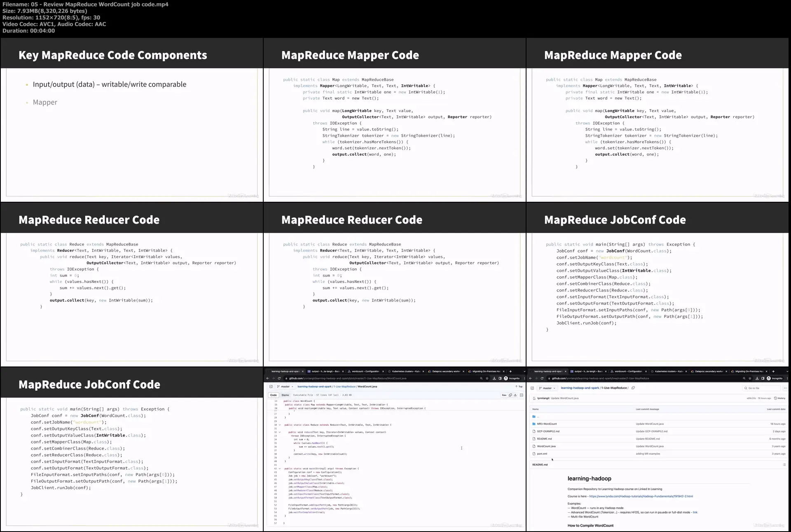The image size is (791, 532).
Task: Copy path icon after 1-Use-MapReduce breadcrumb
Action: tap(633, 388)
